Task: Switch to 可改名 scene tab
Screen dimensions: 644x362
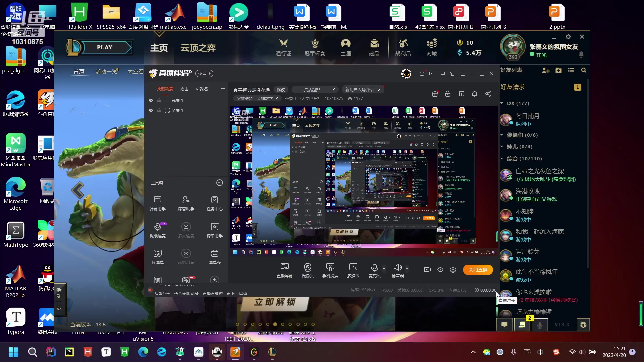Action: coord(202,89)
